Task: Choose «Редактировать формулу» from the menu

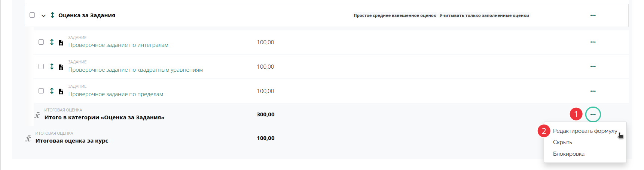Action: point(585,131)
